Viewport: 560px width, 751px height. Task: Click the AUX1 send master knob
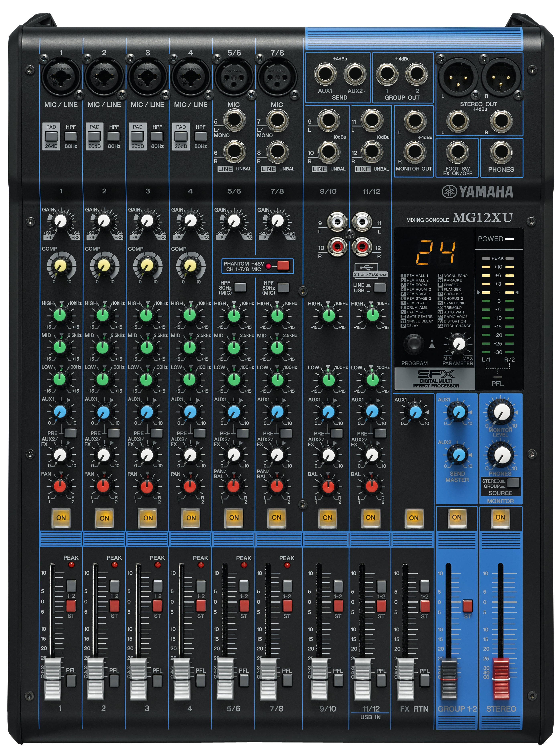(459, 412)
